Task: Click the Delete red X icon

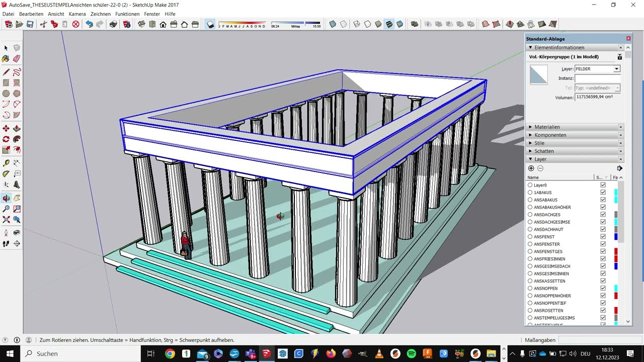Action: pos(76,24)
